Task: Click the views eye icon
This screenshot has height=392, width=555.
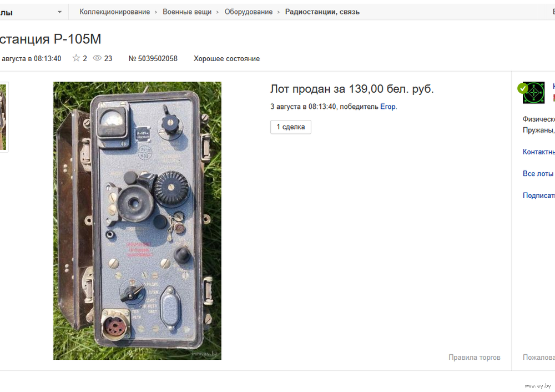Action: click(97, 58)
